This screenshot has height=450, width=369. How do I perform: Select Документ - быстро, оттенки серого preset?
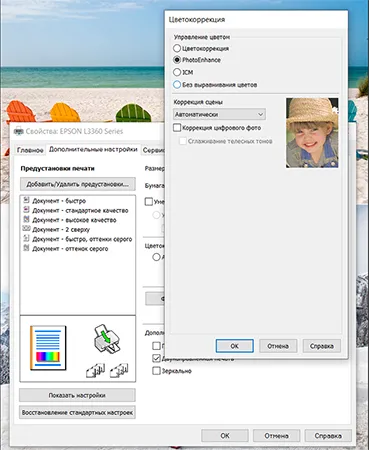coord(82,239)
